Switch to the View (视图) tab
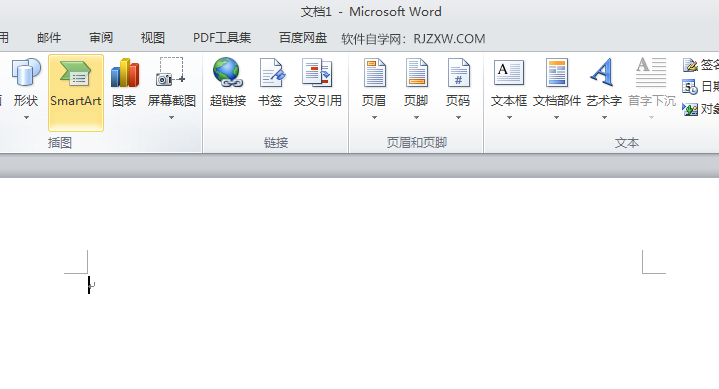 (x=153, y=38)
